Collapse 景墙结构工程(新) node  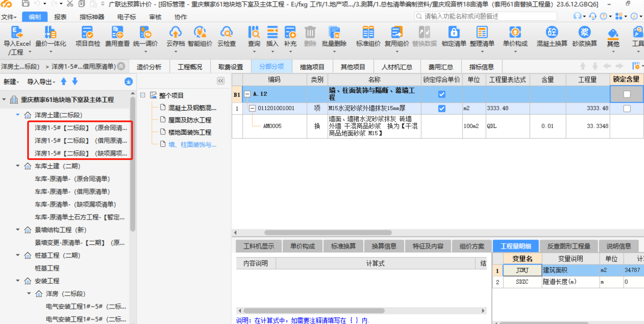(x=18, y=230)
